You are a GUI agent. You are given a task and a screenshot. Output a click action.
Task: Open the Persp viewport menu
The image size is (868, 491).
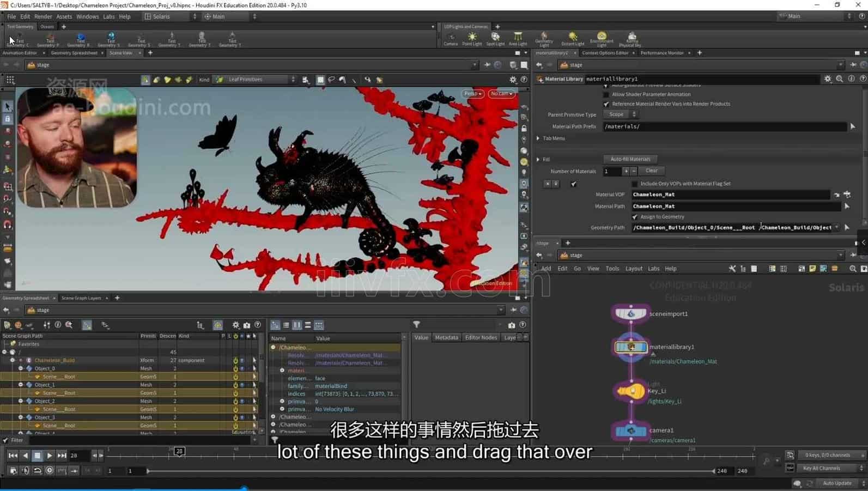[x=473, y=94]
